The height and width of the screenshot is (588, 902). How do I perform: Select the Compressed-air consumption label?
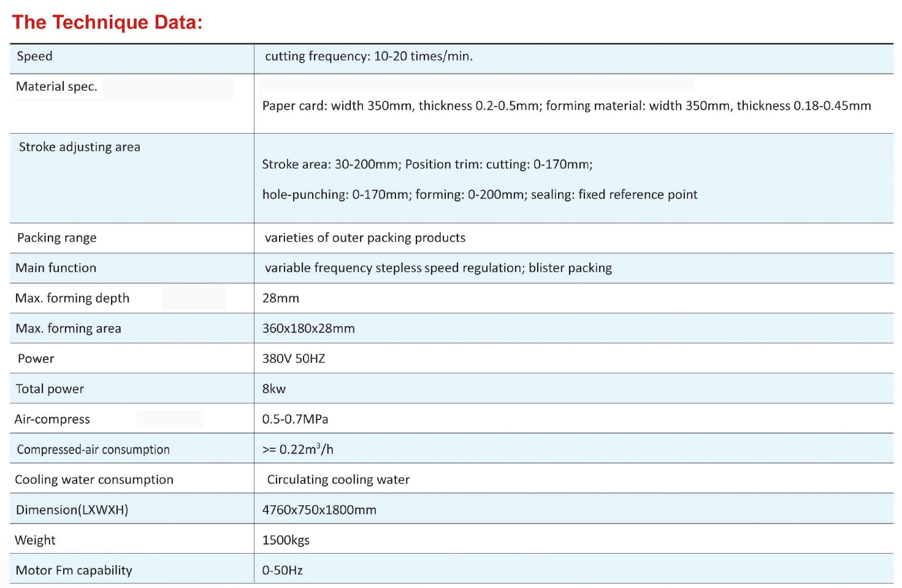tap(93, 449)
